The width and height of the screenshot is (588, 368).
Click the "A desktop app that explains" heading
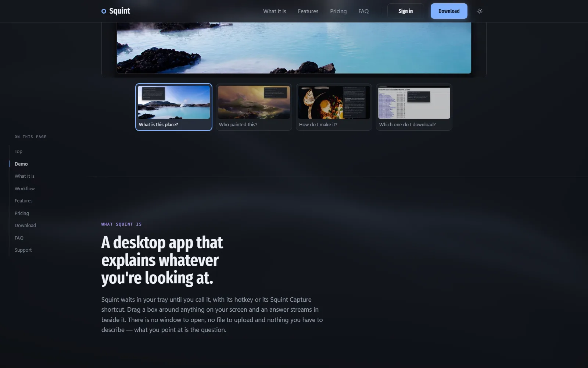[x=162, y=260]
